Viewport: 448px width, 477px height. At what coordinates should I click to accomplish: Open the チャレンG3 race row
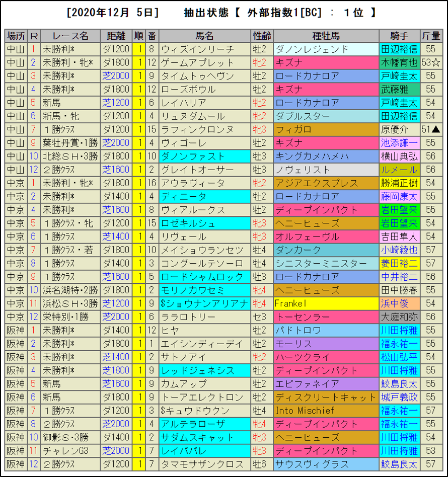70,450
